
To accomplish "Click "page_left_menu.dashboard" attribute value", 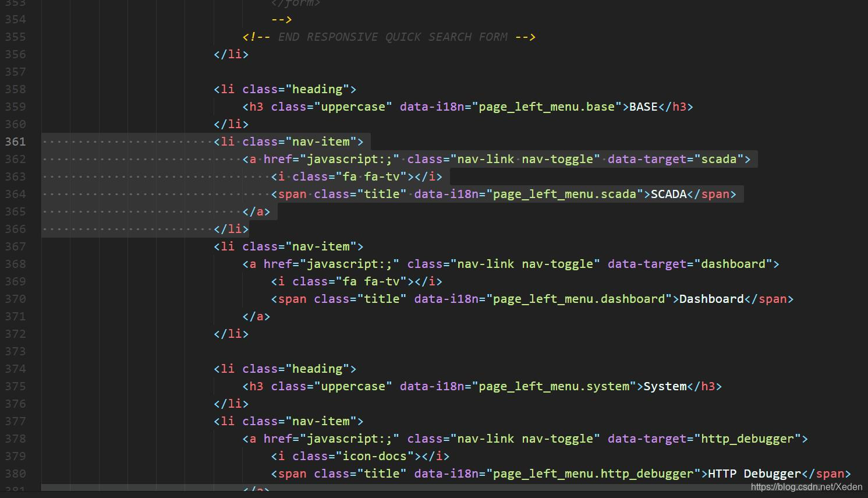I will [579, 299].
